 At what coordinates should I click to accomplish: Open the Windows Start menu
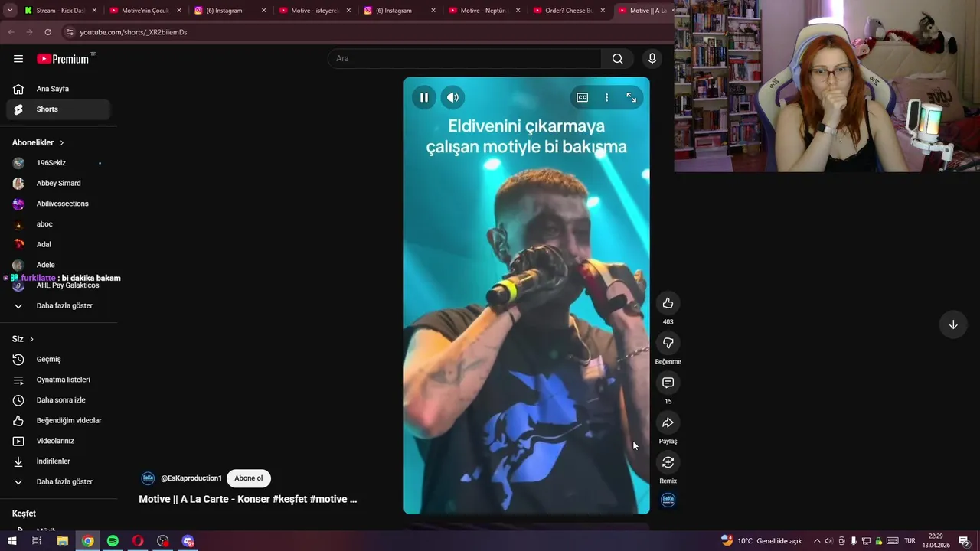[11, 541]
